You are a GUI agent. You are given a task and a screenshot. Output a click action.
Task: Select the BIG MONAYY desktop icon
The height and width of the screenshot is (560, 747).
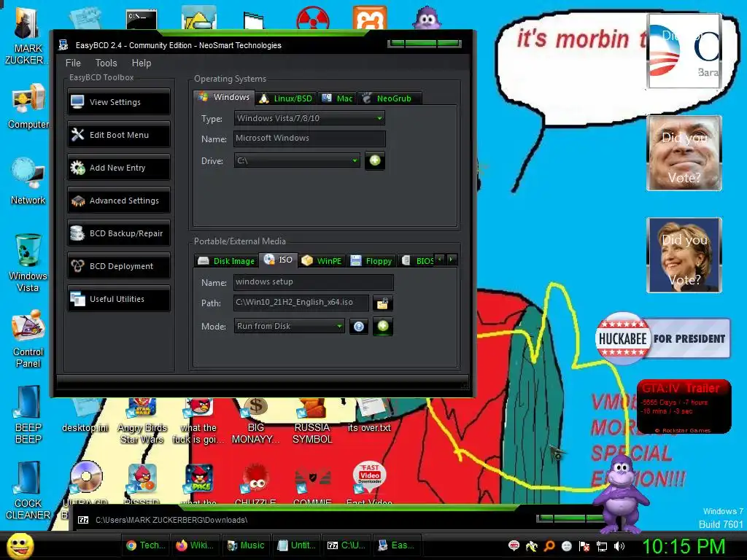coord(256,421)
